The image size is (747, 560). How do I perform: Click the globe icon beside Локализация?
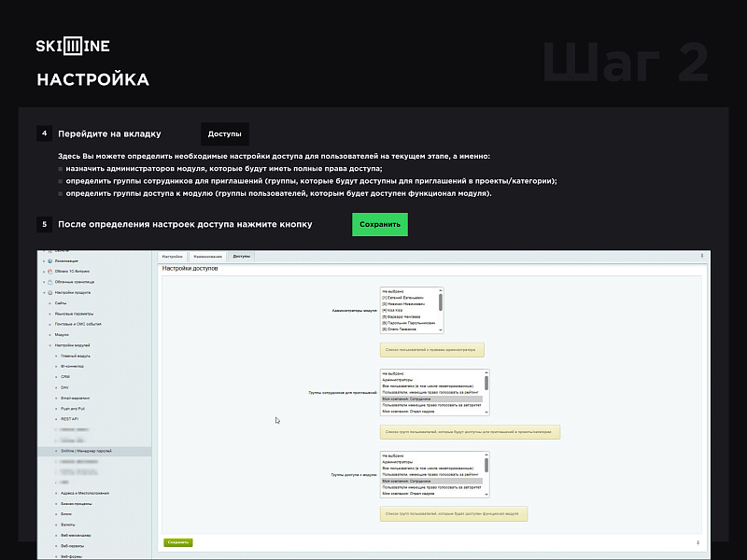pyautogui.click(x=50, y=261)
